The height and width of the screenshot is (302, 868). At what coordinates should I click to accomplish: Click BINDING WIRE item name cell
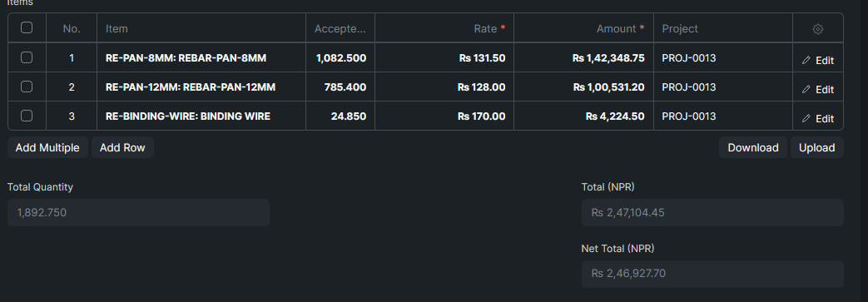[x=201, y=116]
